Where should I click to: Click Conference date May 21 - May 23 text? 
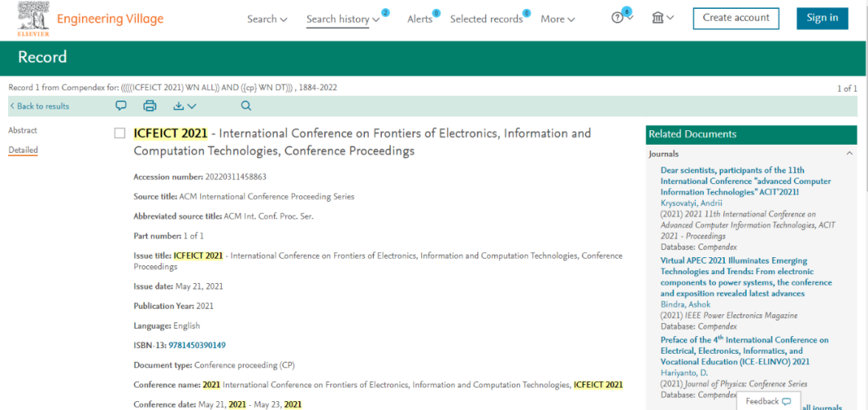218,404
